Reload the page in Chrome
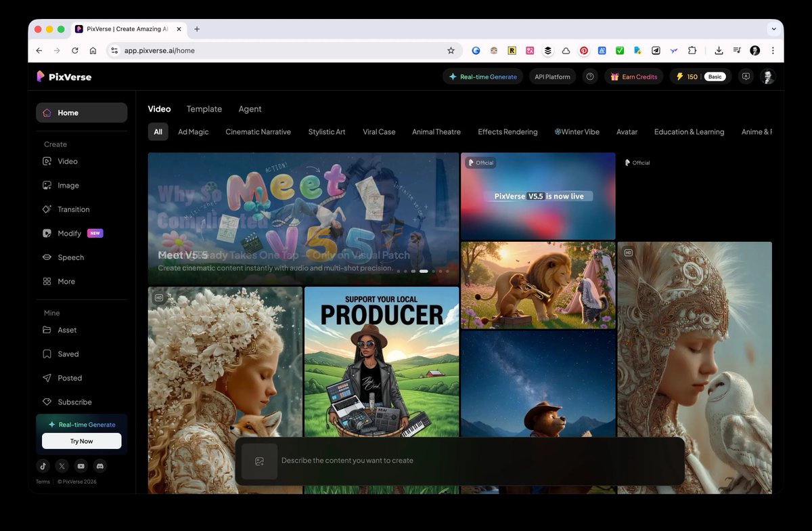The image size is (812, 531). [75, 51]
